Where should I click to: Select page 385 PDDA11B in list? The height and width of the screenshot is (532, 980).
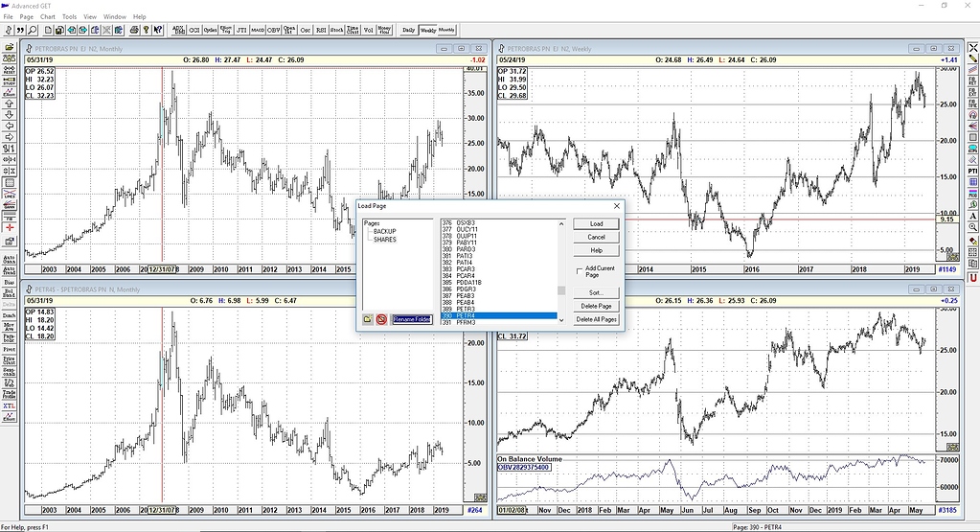pos(499,283)
